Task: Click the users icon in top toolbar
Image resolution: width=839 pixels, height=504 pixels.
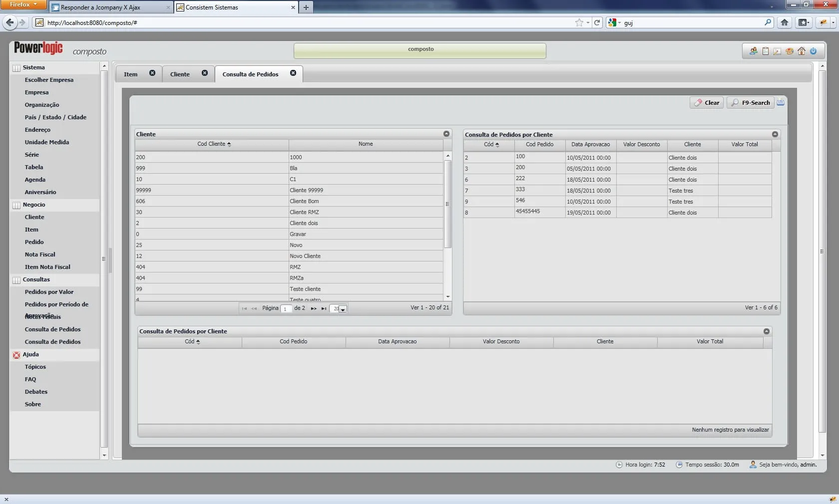Action: click(753, 51)
